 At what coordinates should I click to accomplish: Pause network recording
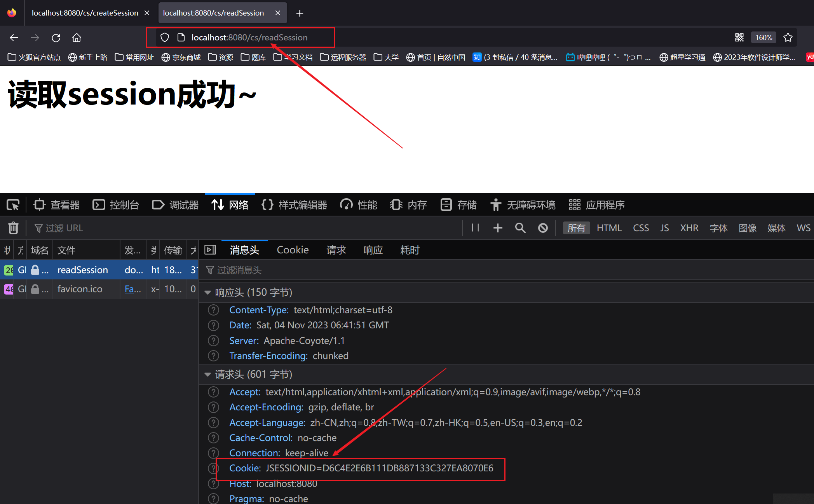475,228
